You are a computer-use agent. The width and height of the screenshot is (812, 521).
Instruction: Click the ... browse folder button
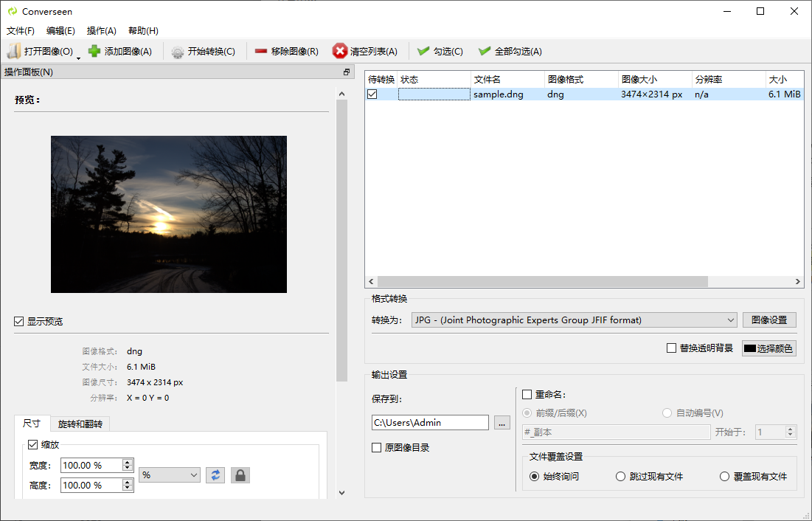click(502, 423)
